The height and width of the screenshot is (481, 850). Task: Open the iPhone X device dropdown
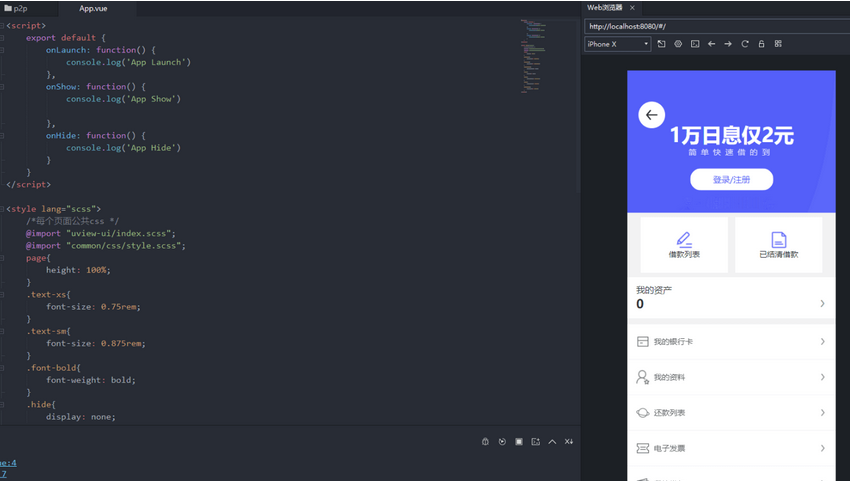click(x=617, y=44)
